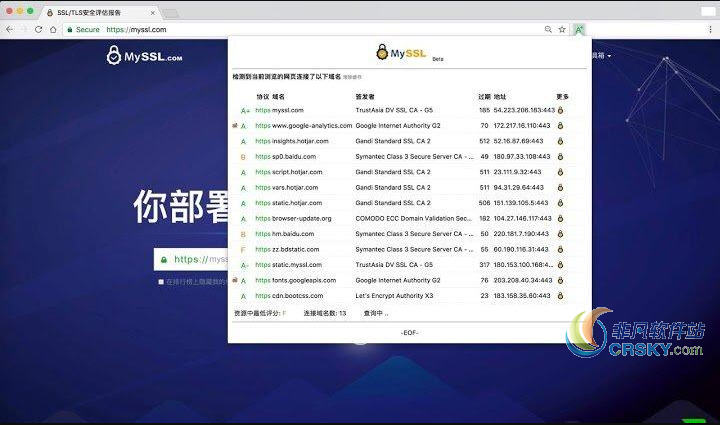Viewport: 720px width, 425px height.
Task: Click issuer Google Internet Authority G2 for google-analytics
Action: click(398, 126)
